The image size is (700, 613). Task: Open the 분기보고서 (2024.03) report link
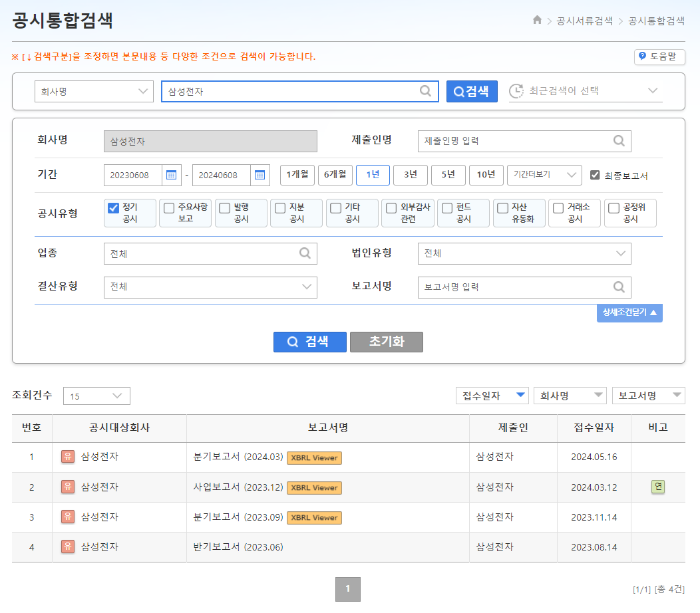pyautogui.click(x=238, y=457)
